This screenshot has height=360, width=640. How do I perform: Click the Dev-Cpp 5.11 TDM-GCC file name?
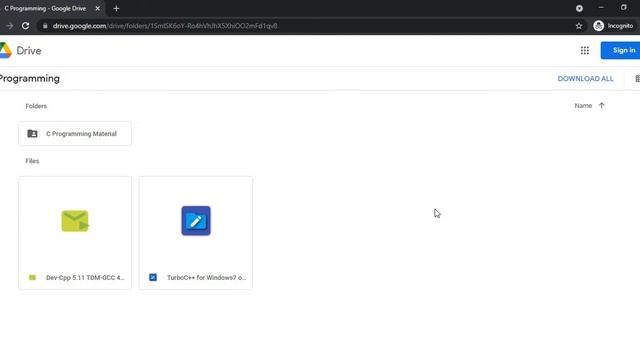pos(85,278)
